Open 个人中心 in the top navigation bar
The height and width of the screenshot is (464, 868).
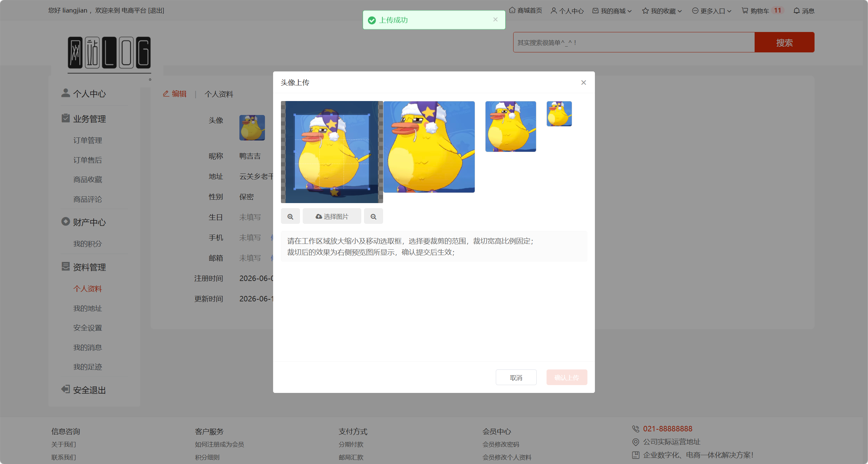click(567, 11)
